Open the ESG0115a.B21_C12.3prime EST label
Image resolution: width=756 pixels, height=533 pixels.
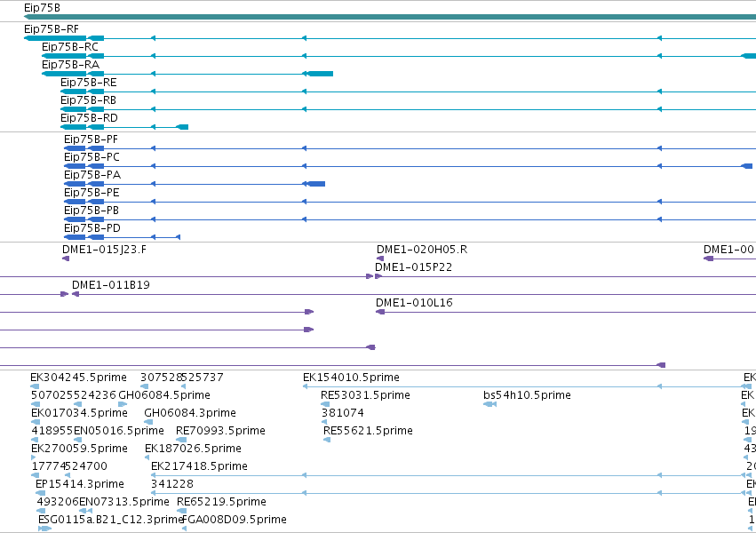coord(111,521)
